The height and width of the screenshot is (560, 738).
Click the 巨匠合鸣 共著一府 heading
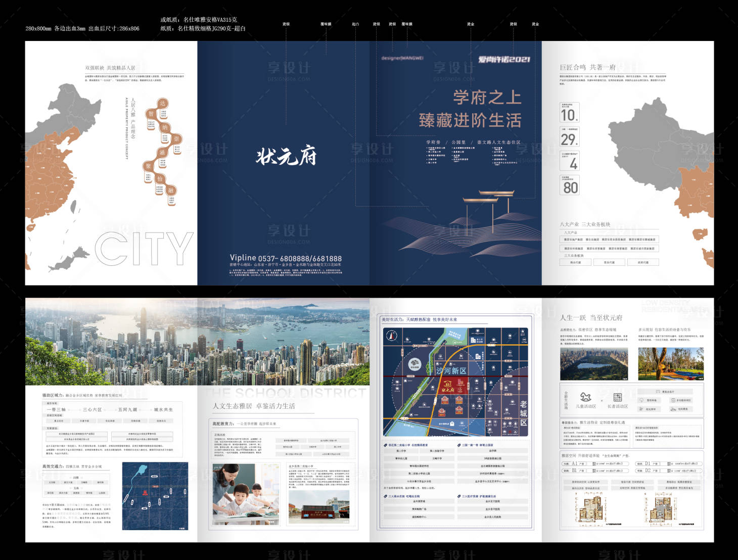pos(587,67)
